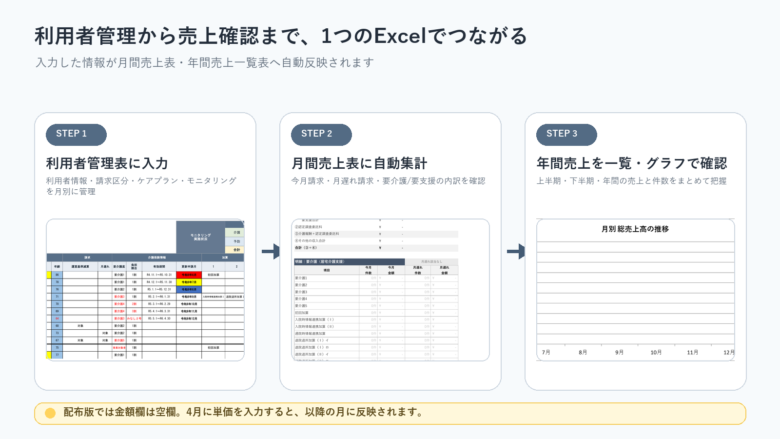The height and width of the screenshot is (439, 780).
Task: Click the 8月 axis label in chart
Action: [583, 352]
